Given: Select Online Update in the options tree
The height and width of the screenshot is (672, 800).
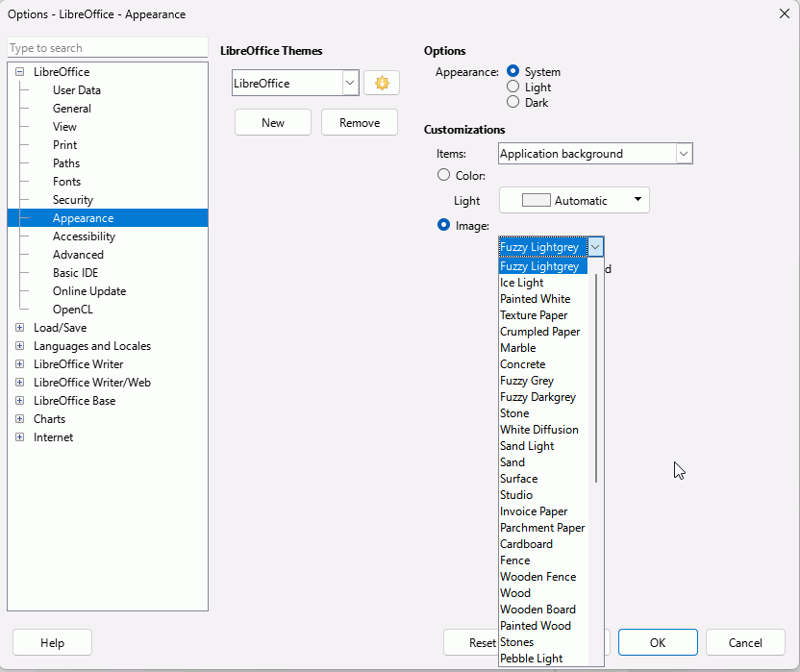Looking at the screenshot, I should pyautogui.click(x=89, y=291).
